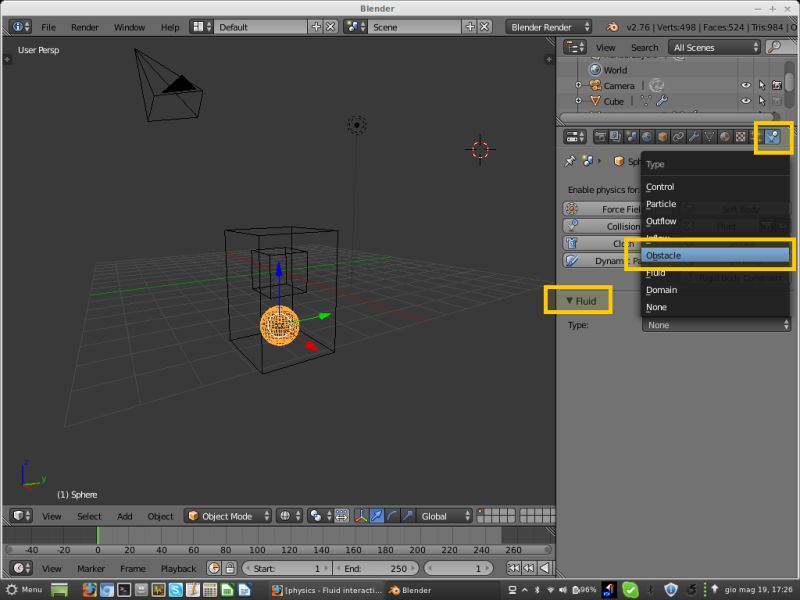Open the All Scenes outliner dropdown
The height and width of the screenshot is (600, 800).
coord(714,47)
